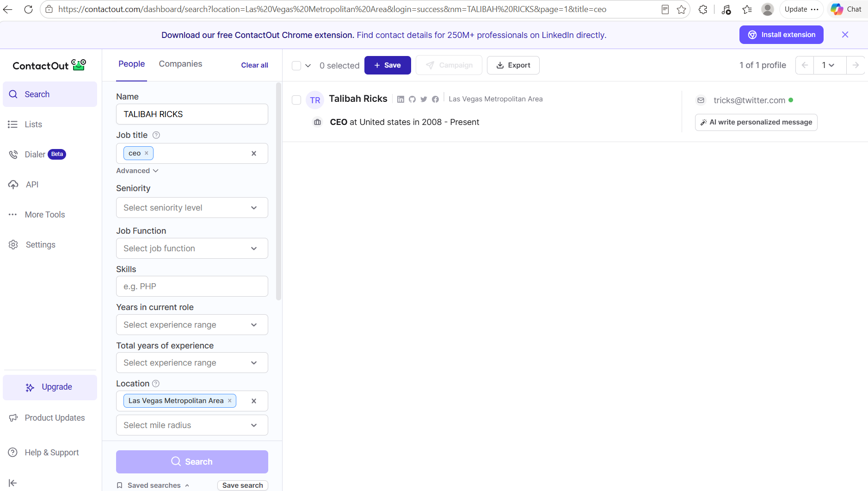Open Total years of experience dropdown
The width and height of the screenshot is (868, 491).
192,363
